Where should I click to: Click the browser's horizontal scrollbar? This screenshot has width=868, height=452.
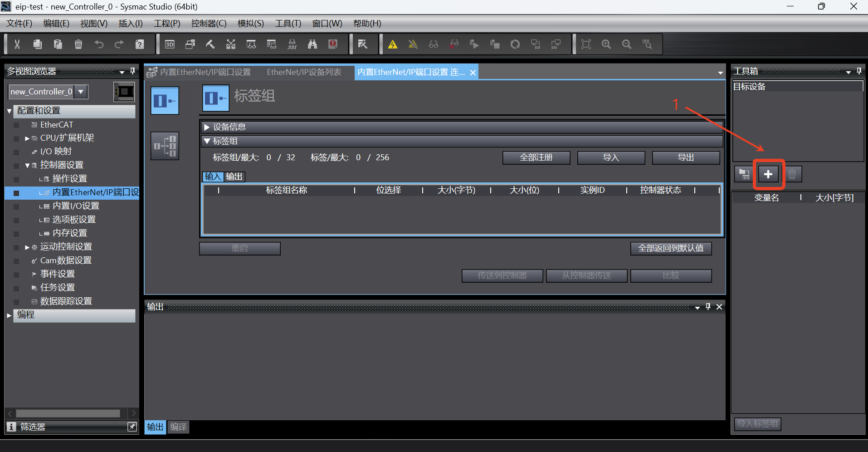click(x=68, y=413)
